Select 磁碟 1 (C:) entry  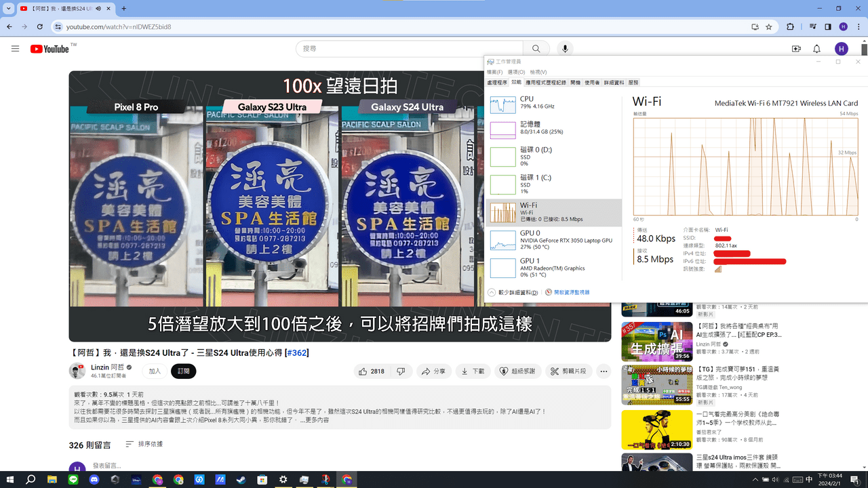(x=554, y=184)
